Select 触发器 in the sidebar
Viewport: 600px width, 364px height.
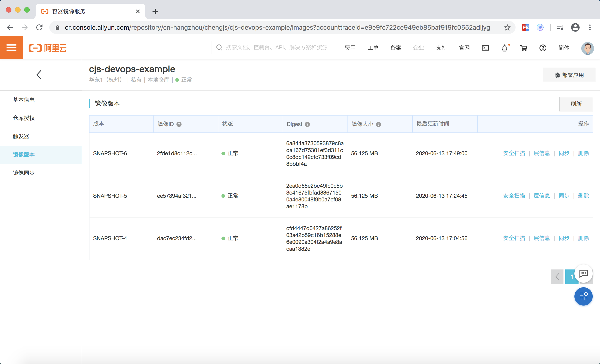click(x=21, y=136)
